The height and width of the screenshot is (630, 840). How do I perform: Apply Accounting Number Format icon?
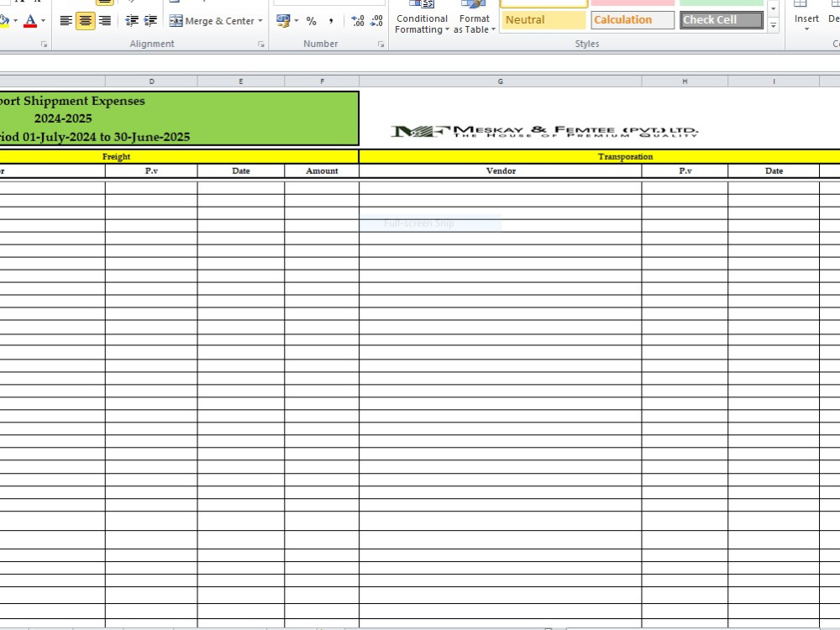point(283,21)
